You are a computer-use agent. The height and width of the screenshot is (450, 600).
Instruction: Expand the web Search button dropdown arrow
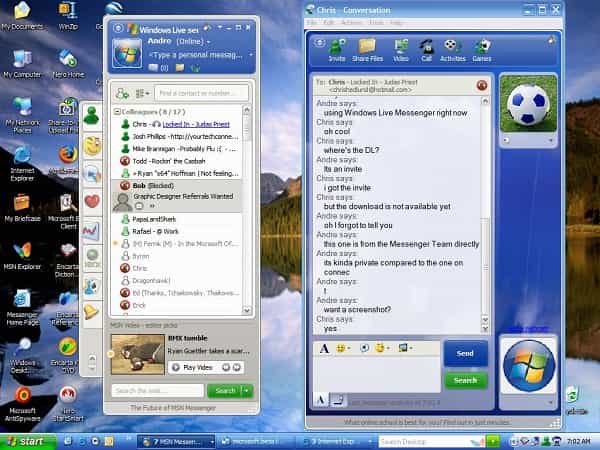pos(247,391)
